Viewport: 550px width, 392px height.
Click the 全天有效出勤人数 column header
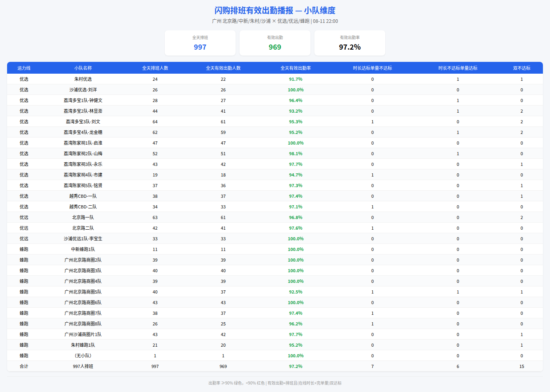coord(223,68)
